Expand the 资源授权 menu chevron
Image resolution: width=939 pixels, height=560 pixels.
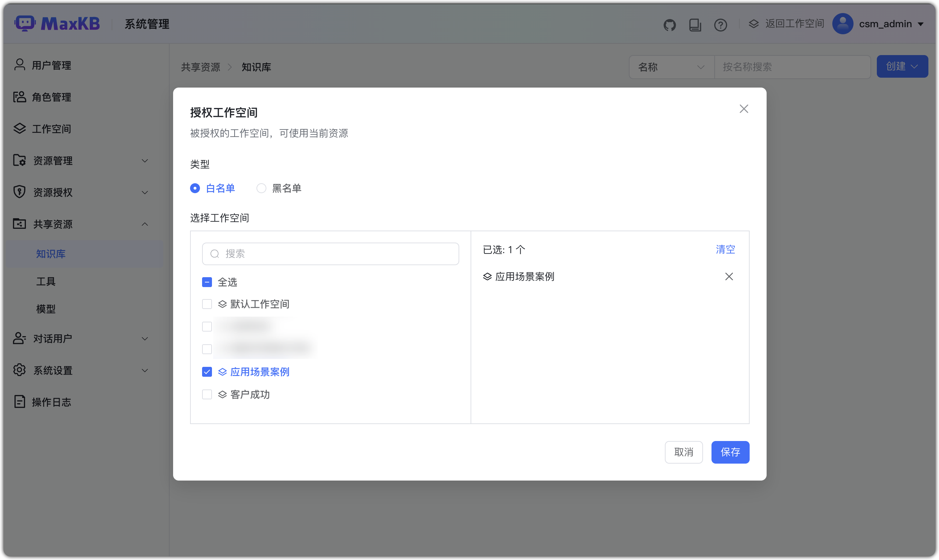point(144,192)
